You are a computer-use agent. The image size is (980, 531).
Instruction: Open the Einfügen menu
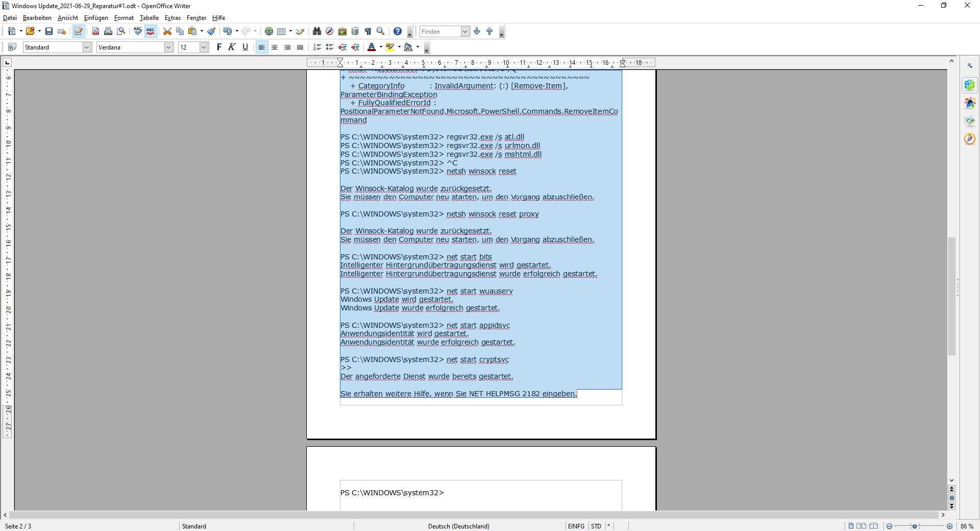tap(96, 18)
